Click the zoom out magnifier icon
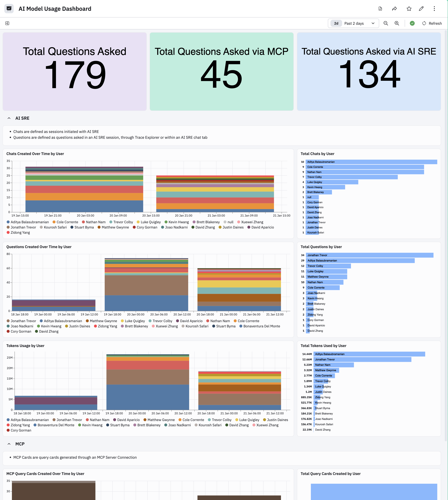448x500 pixels. pyautogui.click(x=386, y=23)
